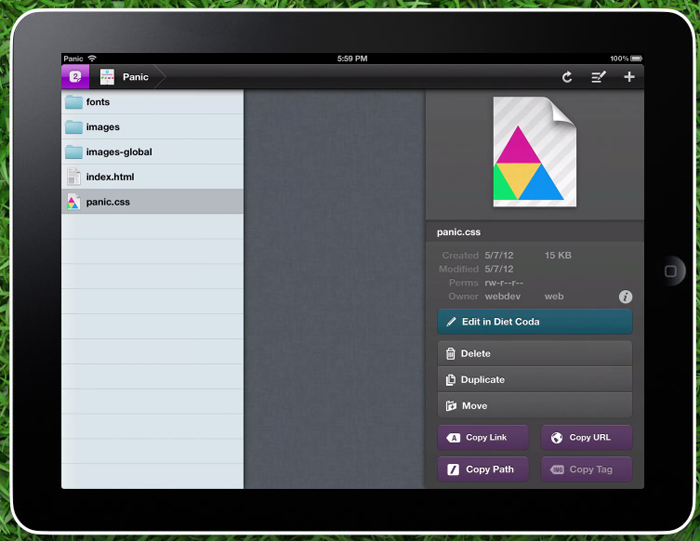Tap the panic.css file icon in list
The height and width of the screenshot is (541, 700).
point(73,202)
